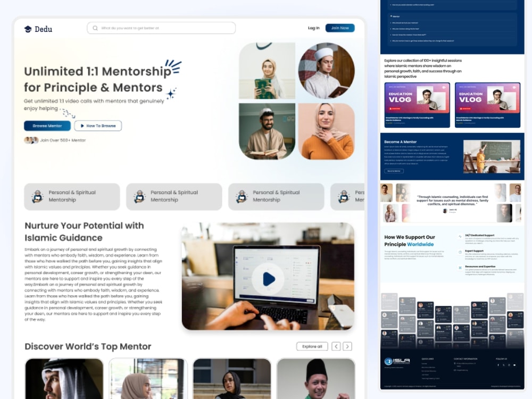Click the Expert Support icon
532x399 pixels.
click(460, 252)
